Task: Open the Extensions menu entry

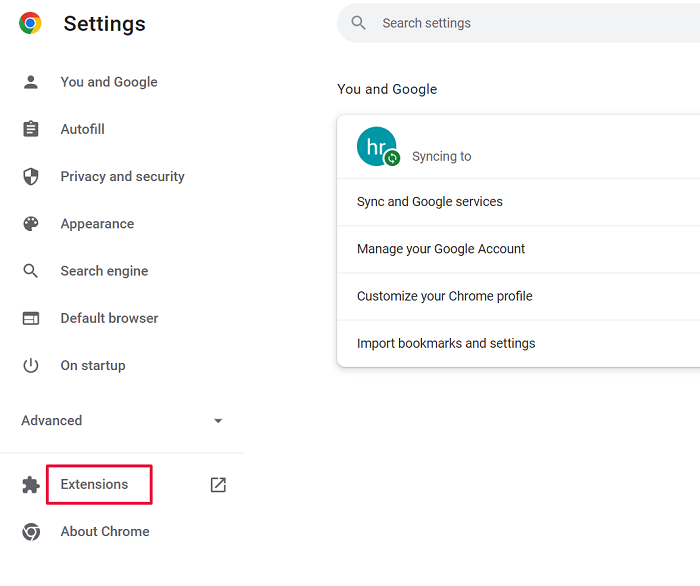Action: pyautogui.click(x=94, y=484)
